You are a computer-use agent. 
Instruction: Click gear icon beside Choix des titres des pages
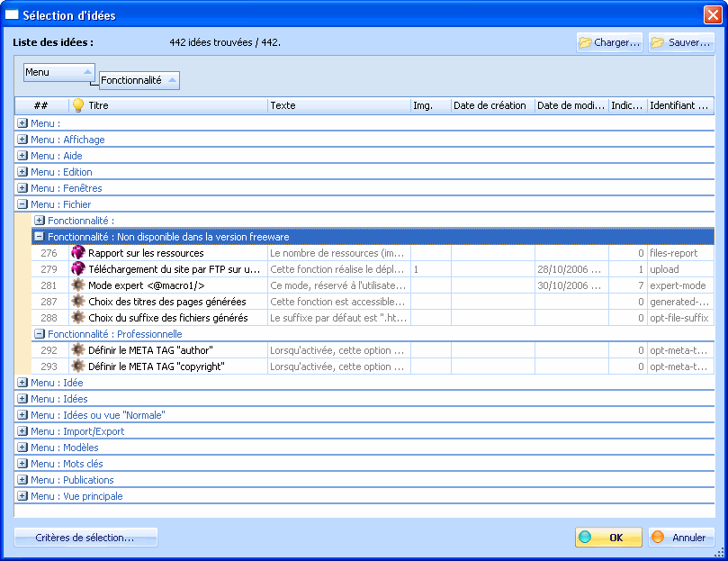[78, 302]
